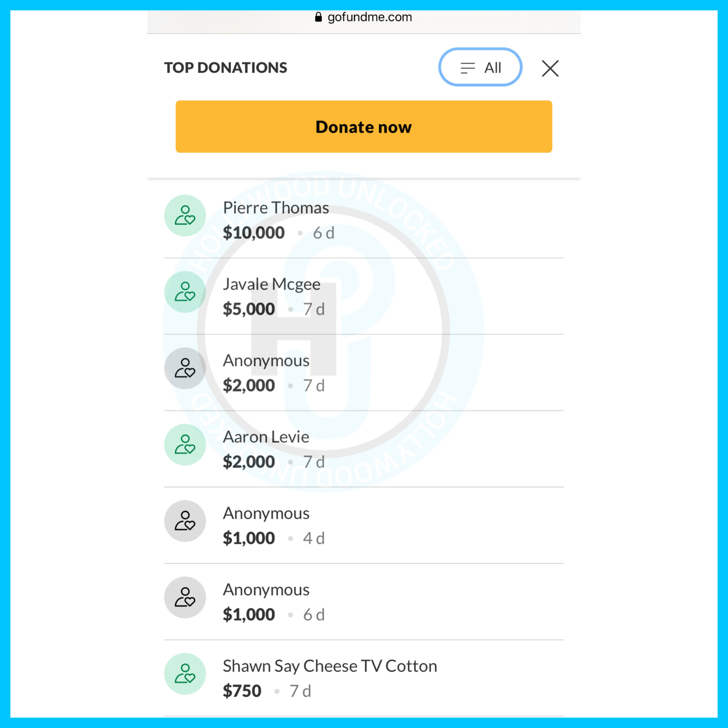Click the 6 d $1,000 Anonymous avatar
728x728 pixels.
(x=185, y=597)
